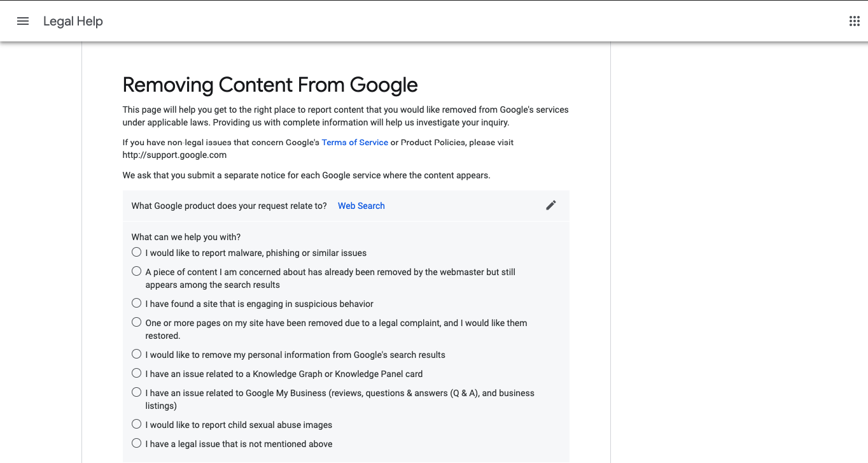Viewport: 868px width, 463px height.
Task: Choose Google My Business issue option
Action: (x=136, y=392)
